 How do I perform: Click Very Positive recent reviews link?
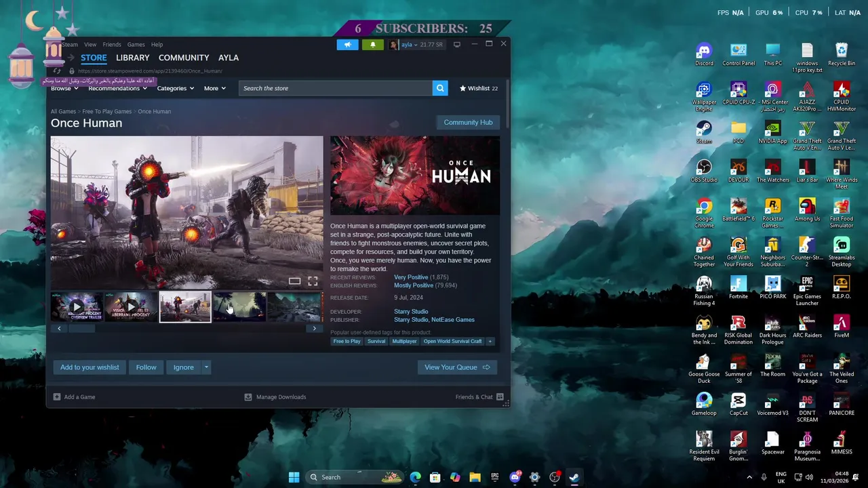tap(411, 277)
